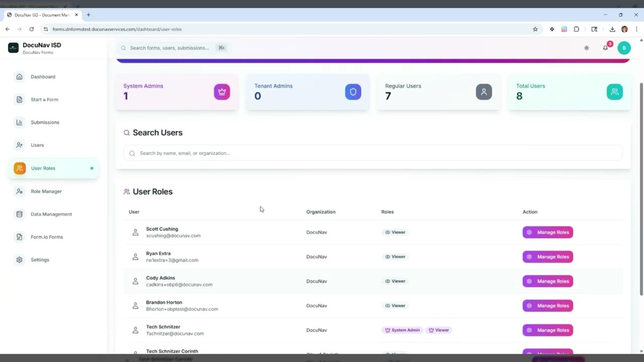The image size is (644, 362).
Task: Click Manage Roles for Ryan Extra
Action: (x=548, y=257)
